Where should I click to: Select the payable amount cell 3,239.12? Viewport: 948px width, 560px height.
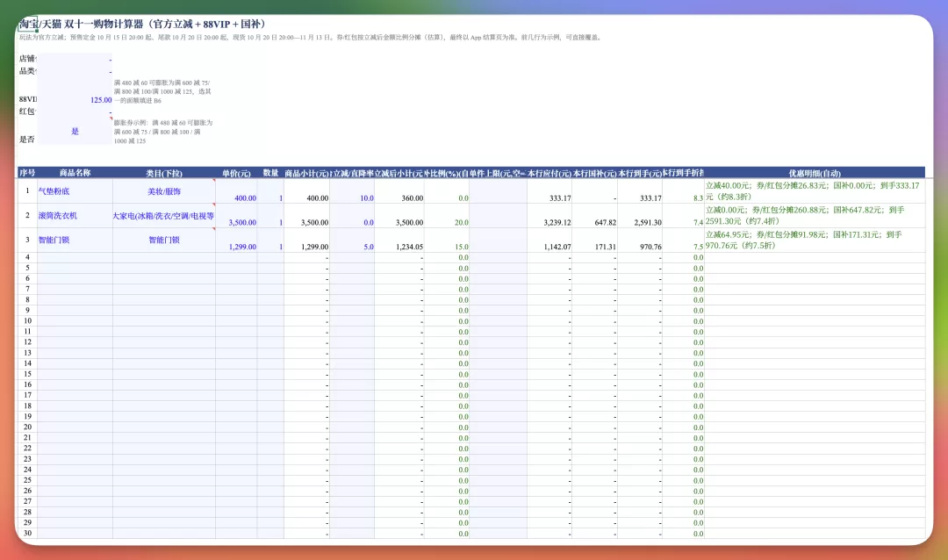549,216
